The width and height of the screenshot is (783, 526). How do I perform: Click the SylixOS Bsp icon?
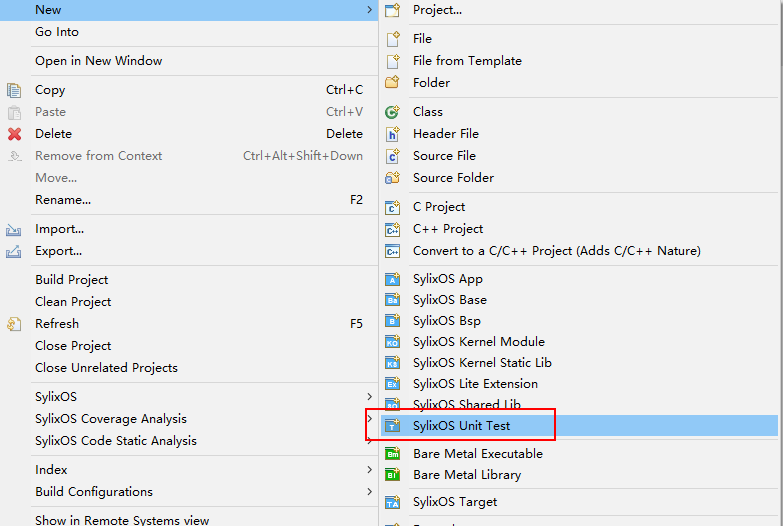(x=392, y=321)
